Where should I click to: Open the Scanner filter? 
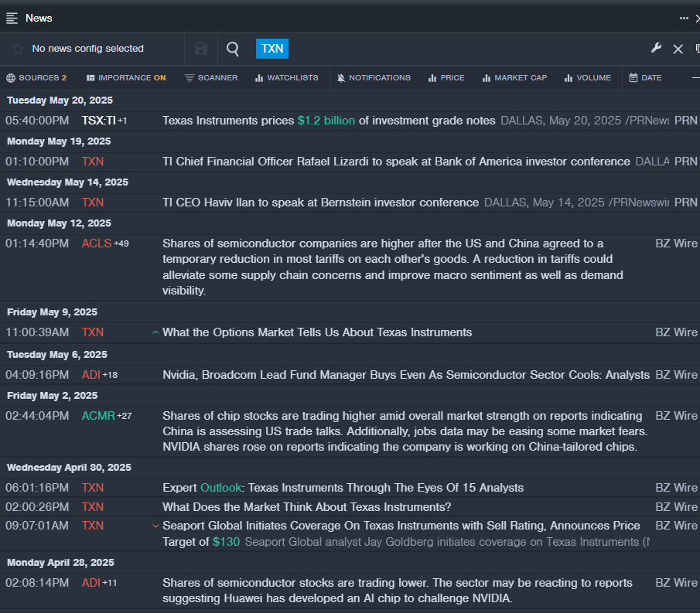tap(211, 77)
